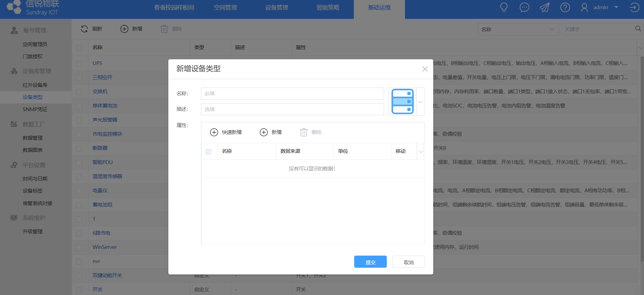Click the 快速新增 plus icon in dialog
Screen dimensions: 644x295
214,132
